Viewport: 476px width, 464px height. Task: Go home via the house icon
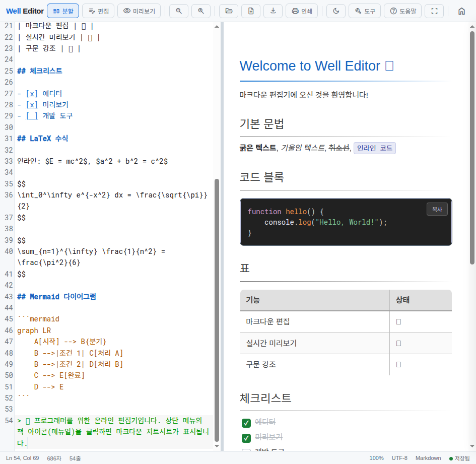coord(461,11)
